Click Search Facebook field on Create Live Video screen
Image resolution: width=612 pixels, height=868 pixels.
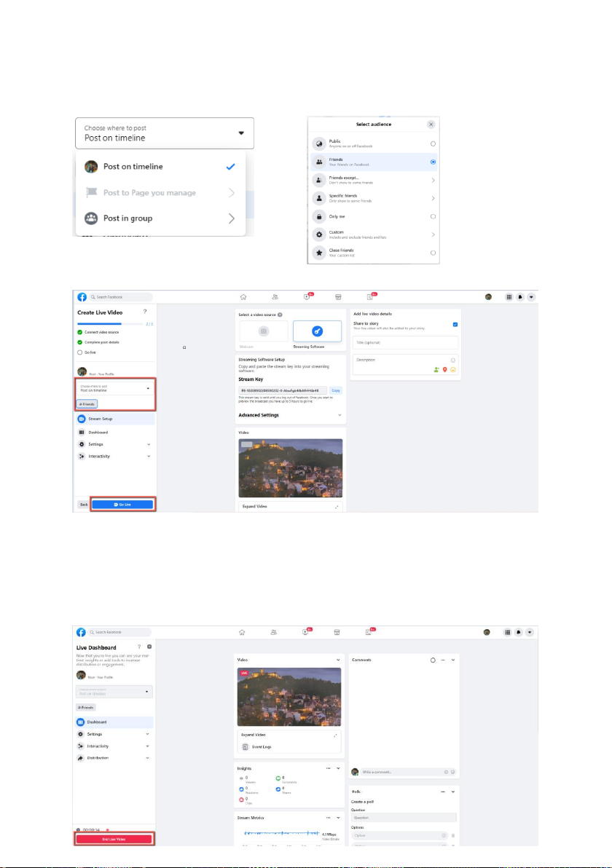[121, 297]
